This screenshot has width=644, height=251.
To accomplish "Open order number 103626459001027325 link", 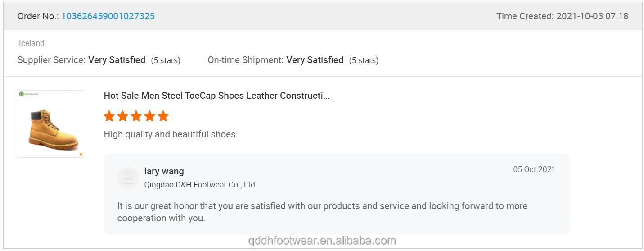I will 108,16.
